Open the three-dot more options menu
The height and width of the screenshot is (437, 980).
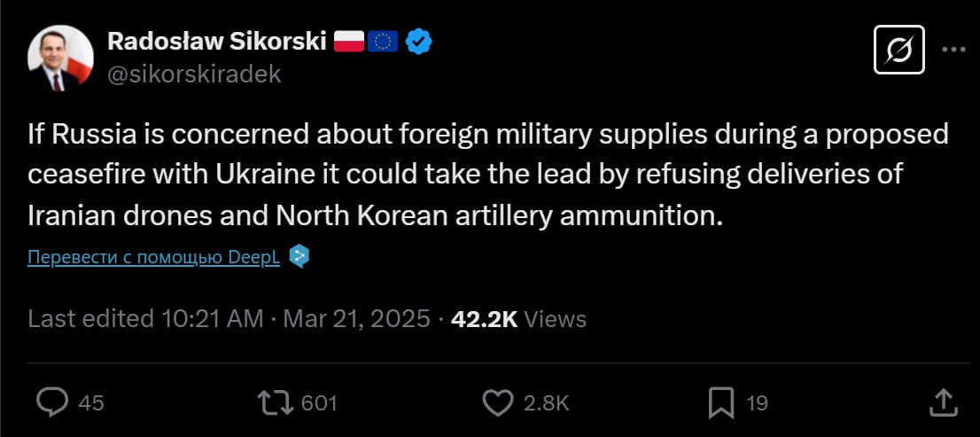coord(953,49)
